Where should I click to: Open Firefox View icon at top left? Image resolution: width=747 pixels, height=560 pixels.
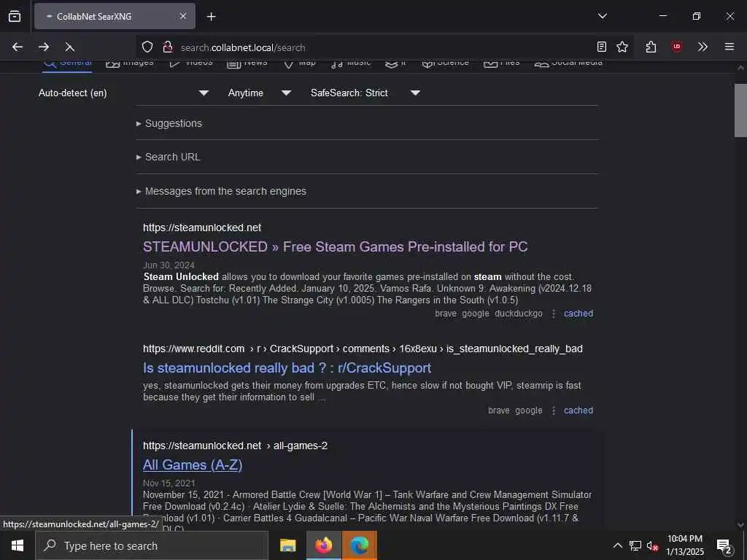click(15, 16)
